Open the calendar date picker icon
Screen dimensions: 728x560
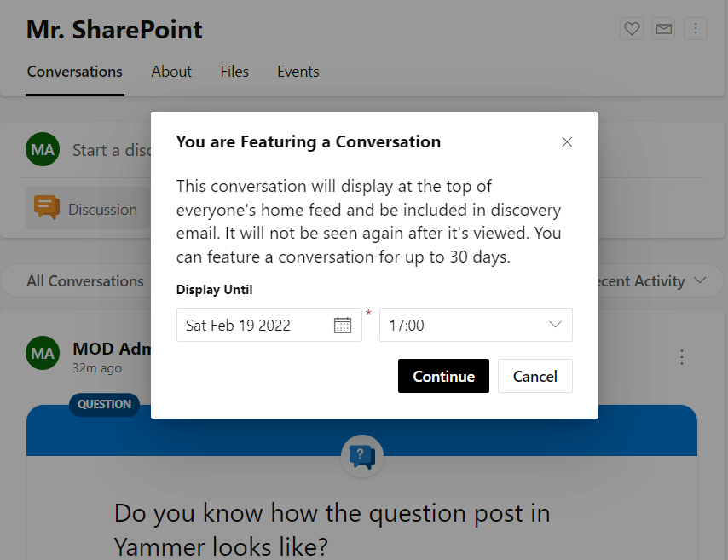pyautogui.click(x=343, y=325)
